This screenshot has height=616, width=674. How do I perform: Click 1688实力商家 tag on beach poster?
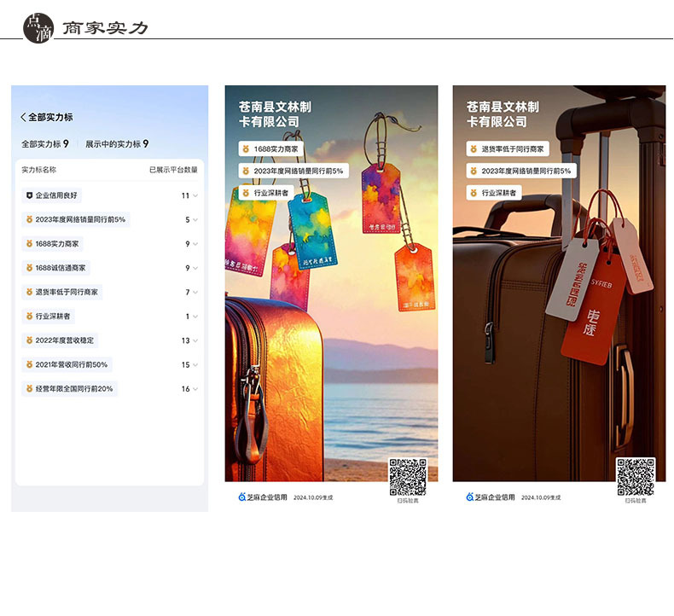pos(270,148)
